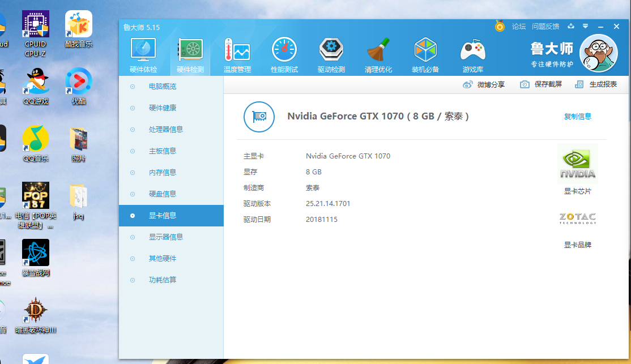Open 优酷 Youku desktop shortcut
631x364 pixels.
pos(79,86)
